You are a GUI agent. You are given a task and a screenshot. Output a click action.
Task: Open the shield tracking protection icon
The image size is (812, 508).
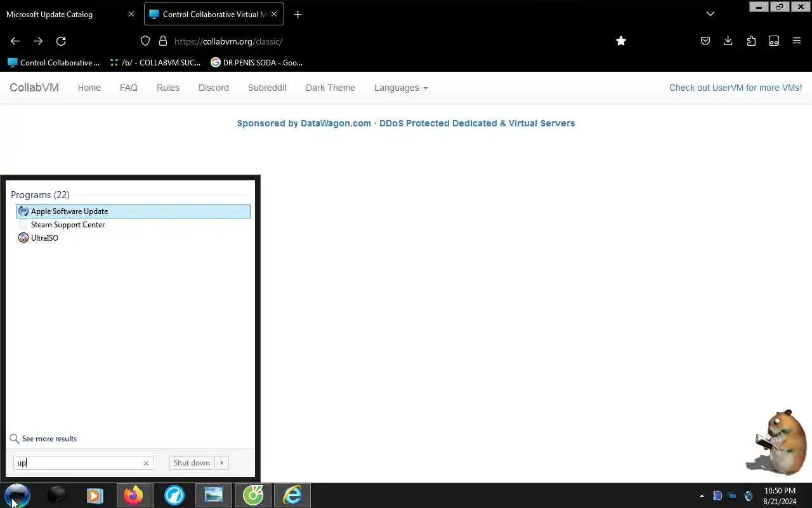[x=145, y=41]
